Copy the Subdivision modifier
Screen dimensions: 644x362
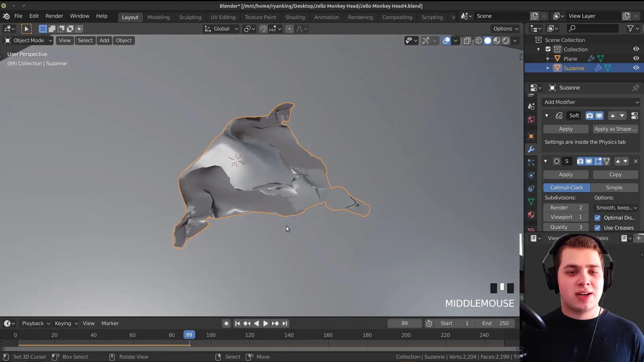point(615,175)
